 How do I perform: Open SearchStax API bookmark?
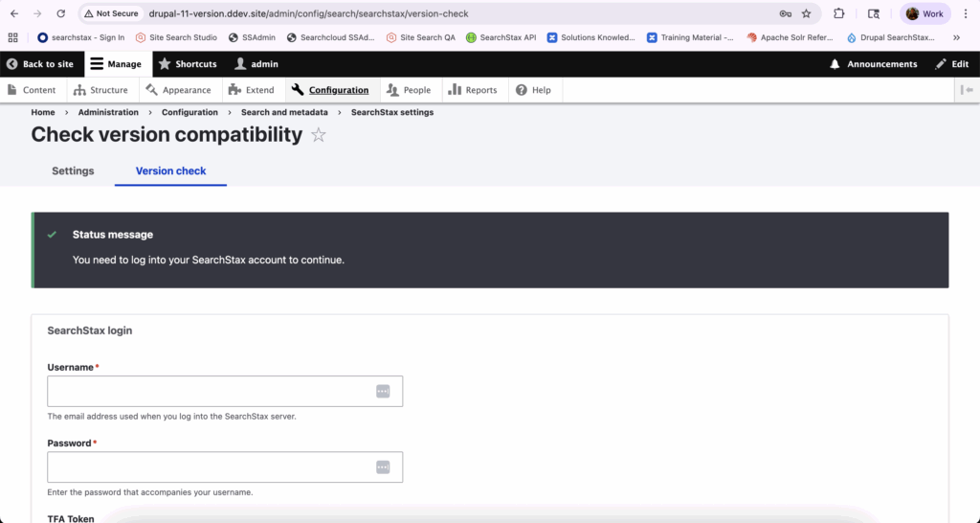501,37
